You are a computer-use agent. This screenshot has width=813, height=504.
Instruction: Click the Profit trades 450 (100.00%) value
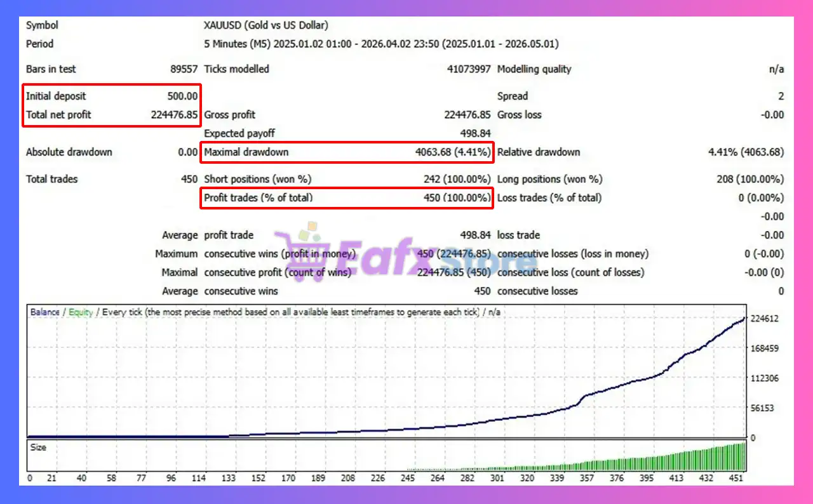coord(457,198)
